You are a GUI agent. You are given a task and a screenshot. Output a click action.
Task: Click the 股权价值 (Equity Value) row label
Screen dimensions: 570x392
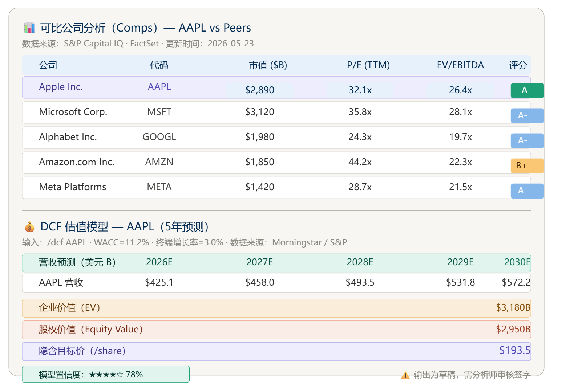coord(91,330)
